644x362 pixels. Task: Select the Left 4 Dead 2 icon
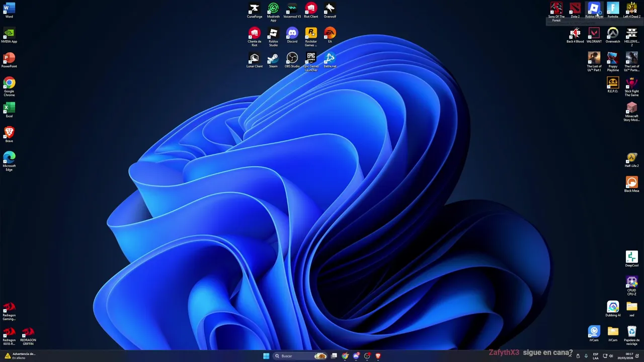pos(631,11)
